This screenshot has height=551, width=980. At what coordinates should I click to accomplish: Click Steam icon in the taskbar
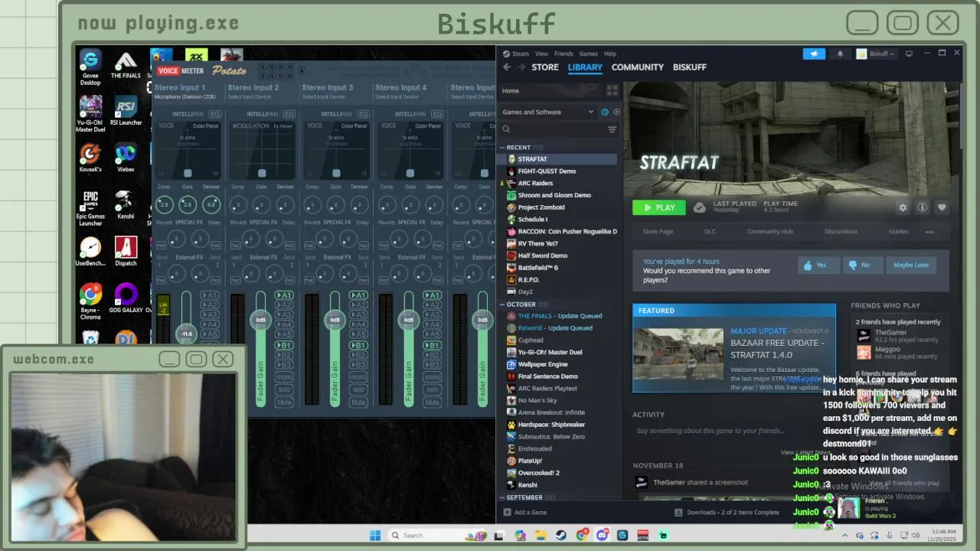561,535
